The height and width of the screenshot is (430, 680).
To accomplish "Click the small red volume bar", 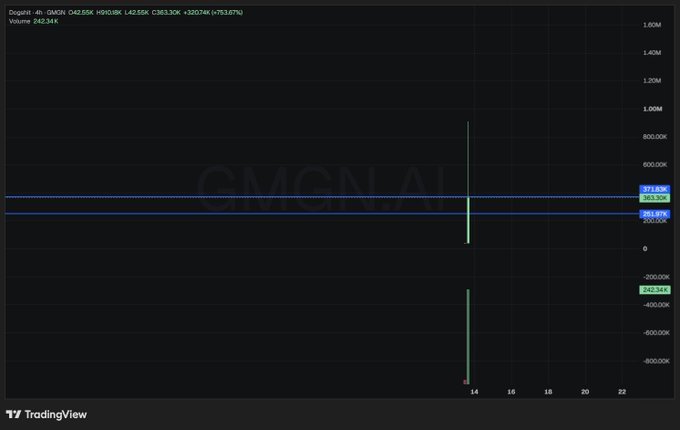I will point(465,382).
